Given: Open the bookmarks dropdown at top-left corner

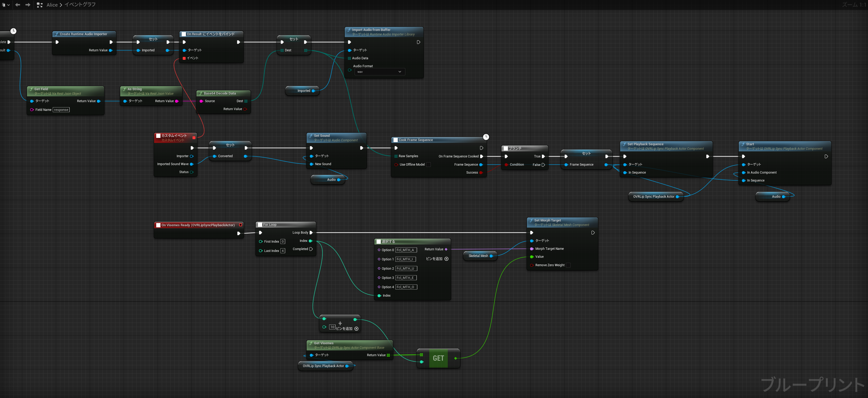Looking at the screenshot, I should coord(6,5).
